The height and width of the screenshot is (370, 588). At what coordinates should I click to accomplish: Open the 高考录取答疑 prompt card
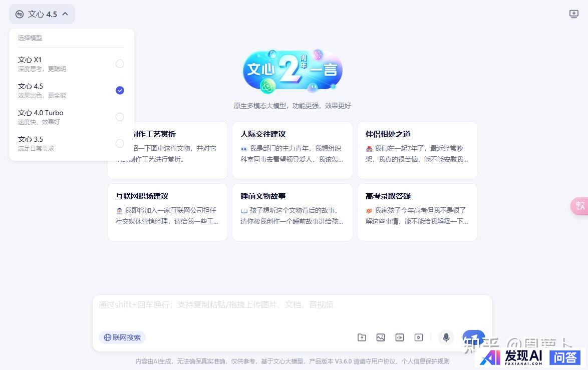[417, 212]
